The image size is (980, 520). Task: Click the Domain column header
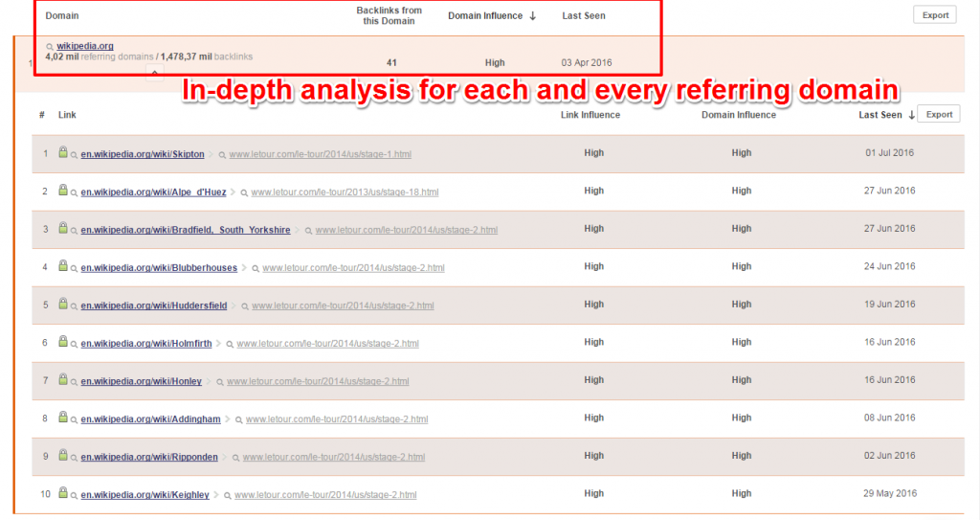pyautogui.click(x=62, y=15)
